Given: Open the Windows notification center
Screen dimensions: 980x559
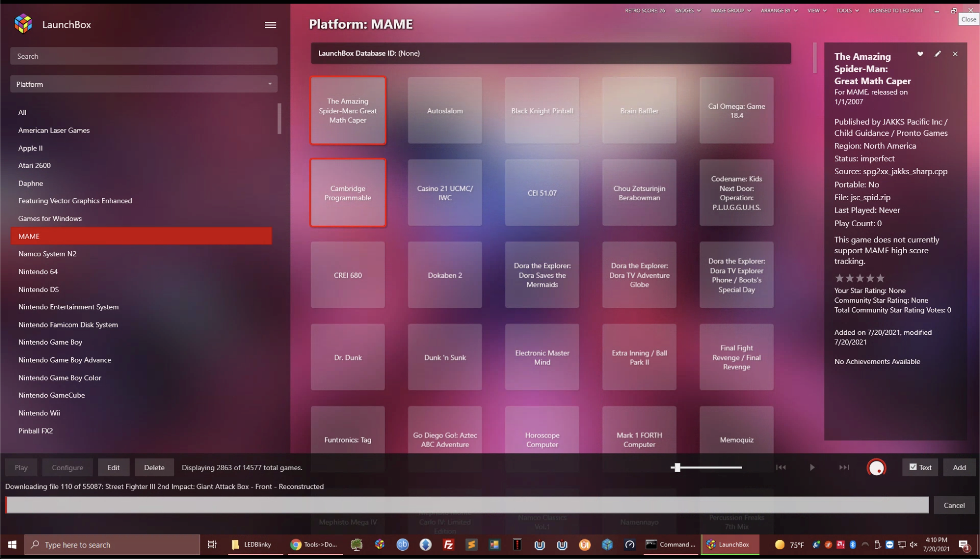Looking at the screenshot, I should [x=964, y=545].
